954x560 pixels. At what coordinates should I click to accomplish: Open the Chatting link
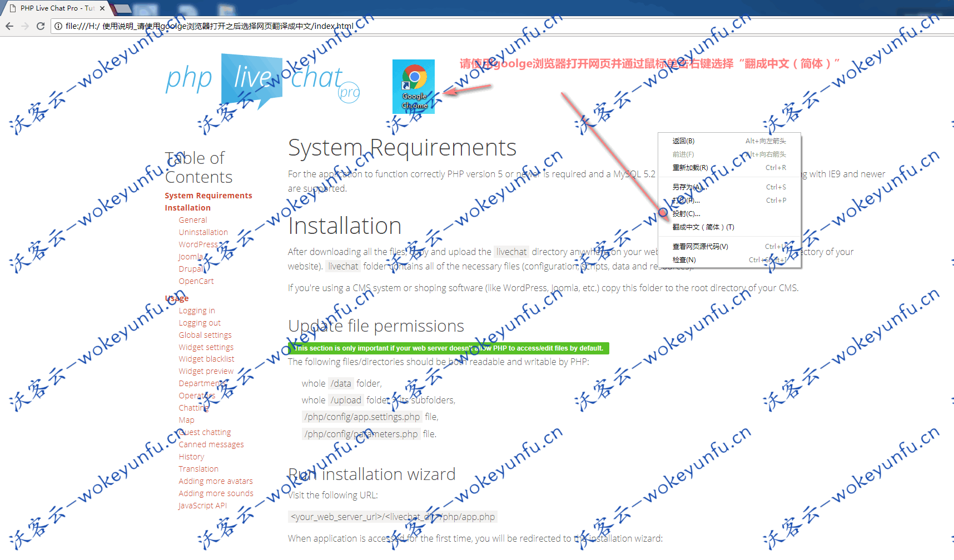tap(193, 408)
